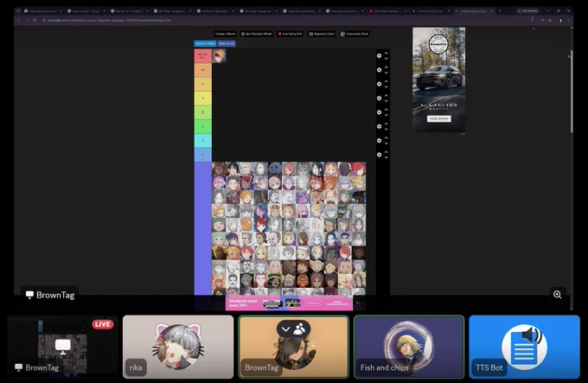Move the blue bottom tier row up
Viewport: 588px width, 383px height.
click(x=387, y=152)
